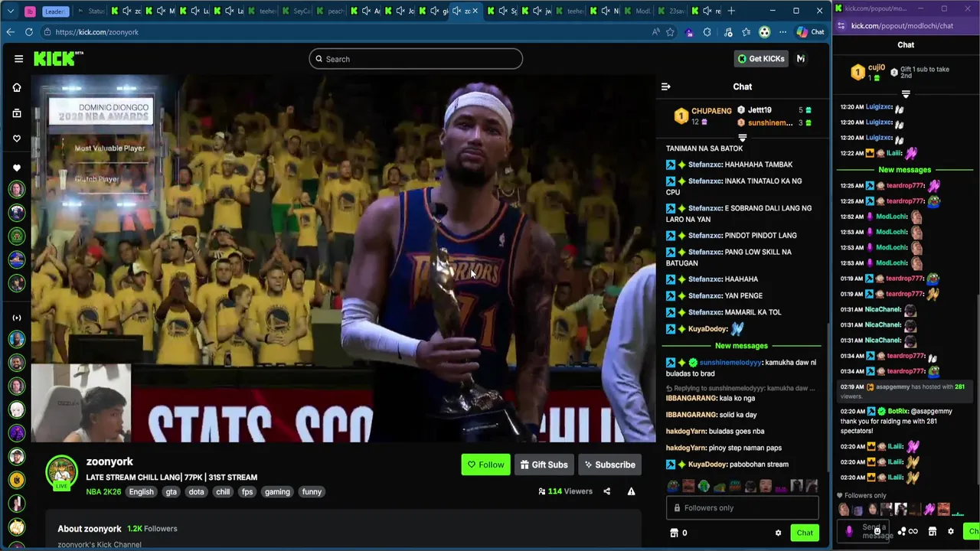Open browser Settings and more ellipsis
Viewport: 980px width, 551px height.
click(x=782, y=32)
